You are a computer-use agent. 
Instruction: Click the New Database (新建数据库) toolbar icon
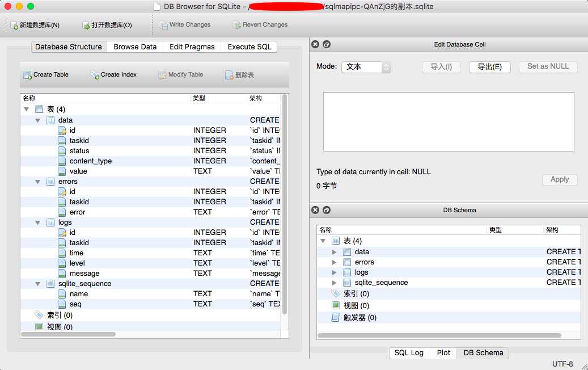14,25
